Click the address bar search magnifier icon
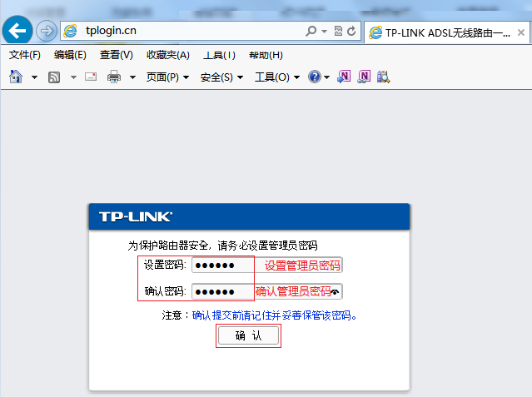Image resolution: width=532 pixels, height=397 pixels. 311,31
